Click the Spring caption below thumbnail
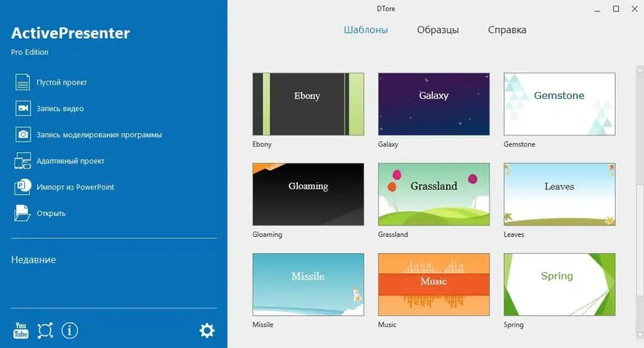644x348 pixels. coord(514,325)
